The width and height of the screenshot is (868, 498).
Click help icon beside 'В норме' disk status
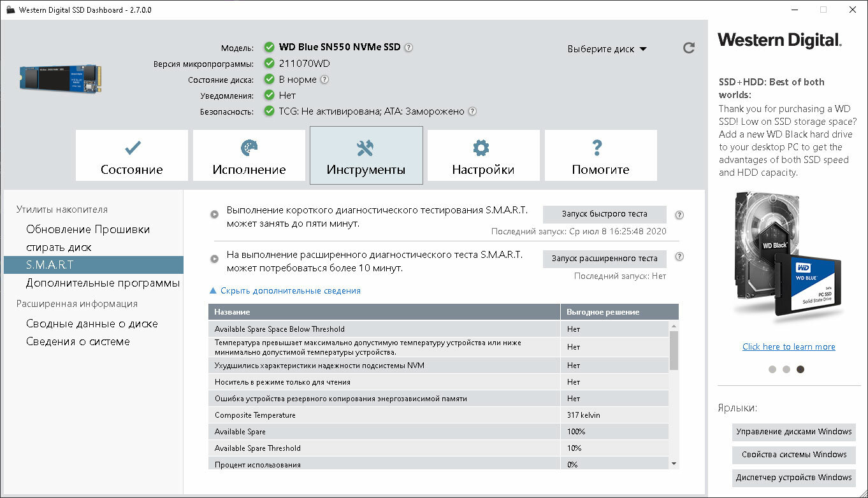coord(324,80)
